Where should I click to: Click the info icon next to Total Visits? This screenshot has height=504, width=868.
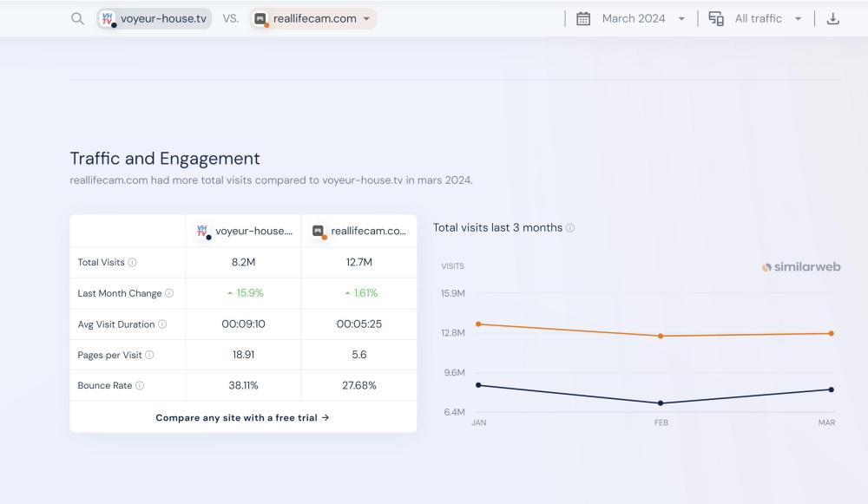pyautogui.click(x=133, y=263)
